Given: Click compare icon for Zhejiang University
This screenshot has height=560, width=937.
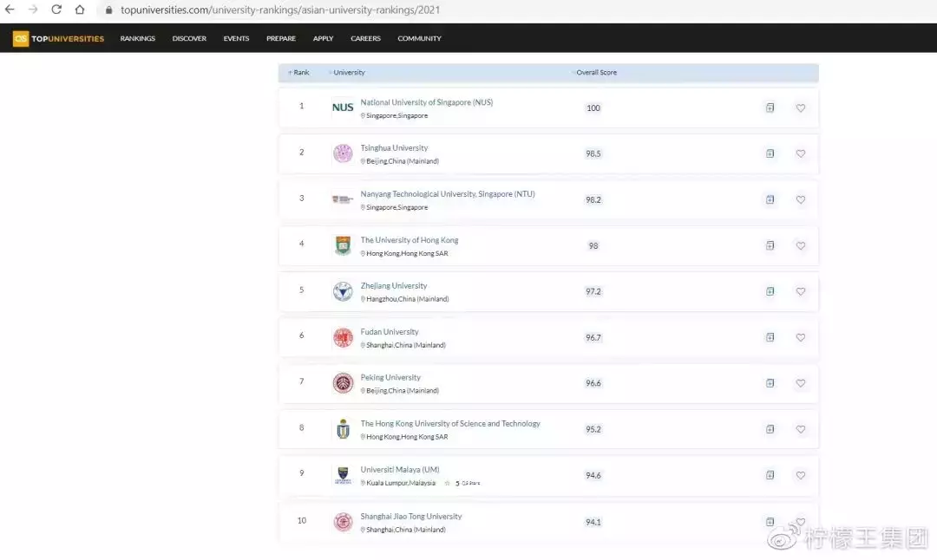Looking at the screenshot, I should point(770,291).
